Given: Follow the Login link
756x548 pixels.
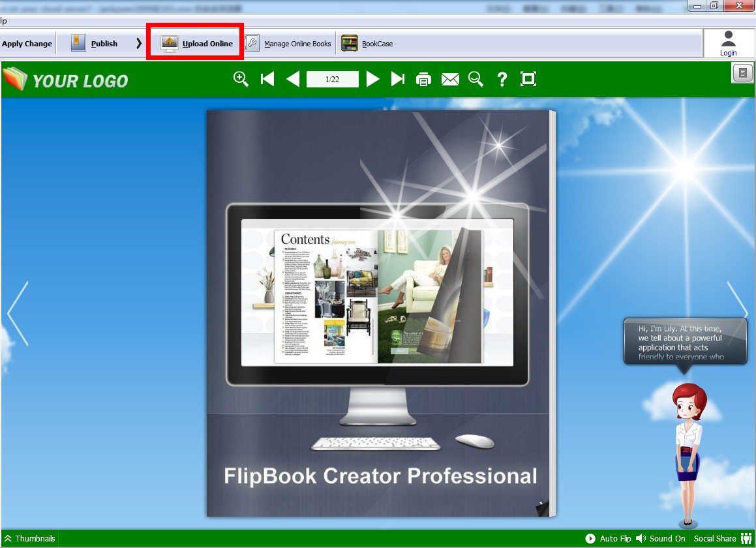Looking at the screenshot, I should click(x=728, y=53).
